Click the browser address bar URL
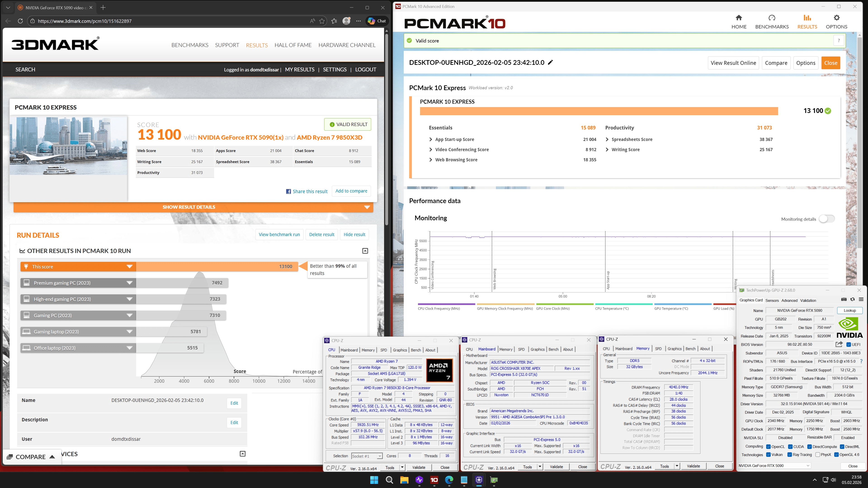The image size is (868, 488). point(85,21)
